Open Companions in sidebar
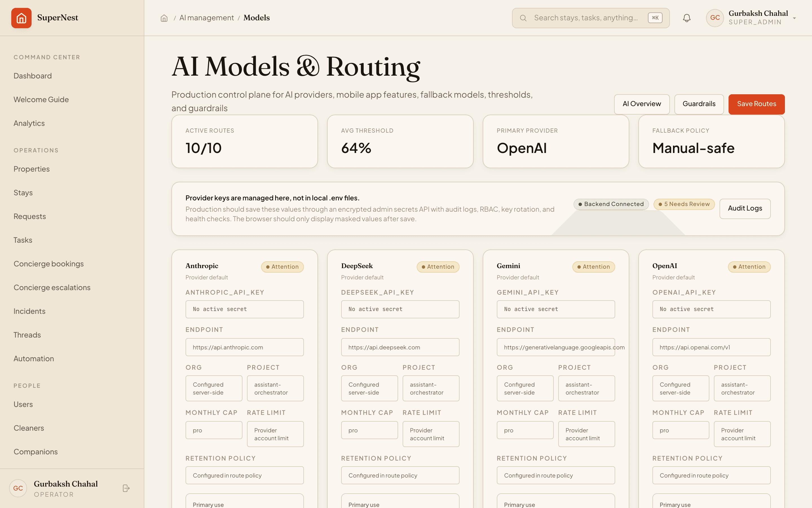The height and width of the screenshot is (508, 812). (x=36, y=452)
